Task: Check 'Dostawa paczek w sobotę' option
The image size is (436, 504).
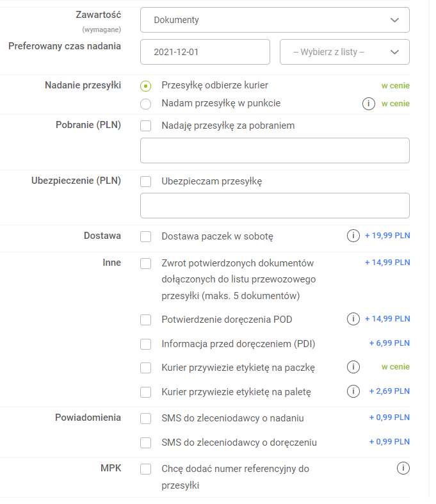Action: point(146,237)
